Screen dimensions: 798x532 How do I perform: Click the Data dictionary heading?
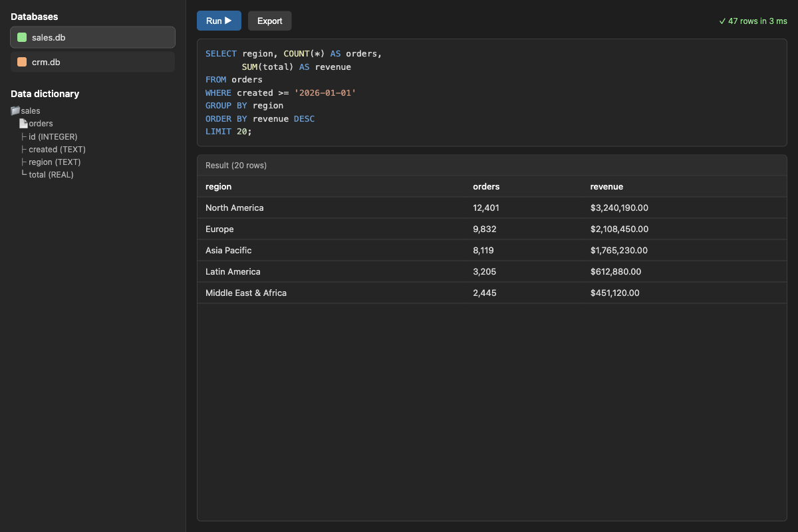click(x=45, y=94)
